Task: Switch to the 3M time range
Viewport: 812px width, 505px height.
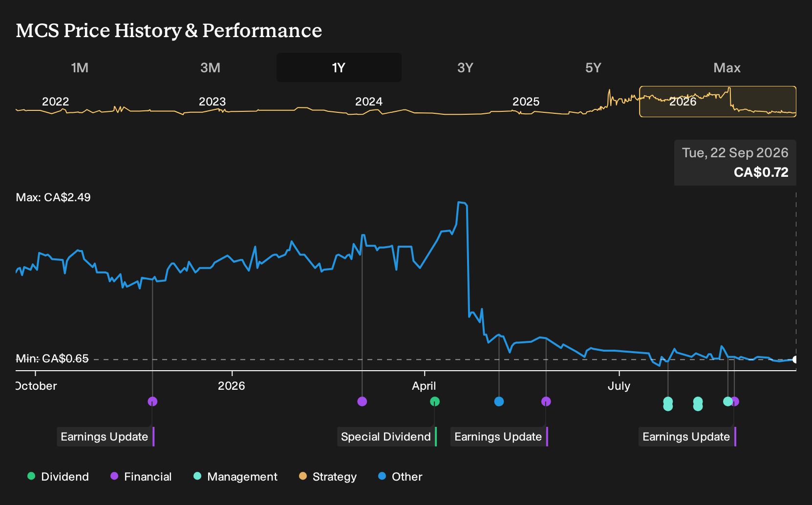Action: [210, 67]
